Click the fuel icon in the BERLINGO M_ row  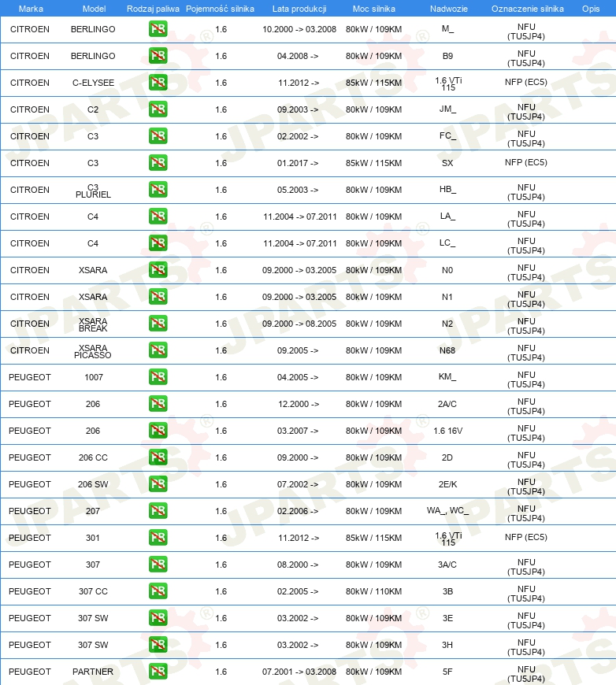(x=158, y=29)
